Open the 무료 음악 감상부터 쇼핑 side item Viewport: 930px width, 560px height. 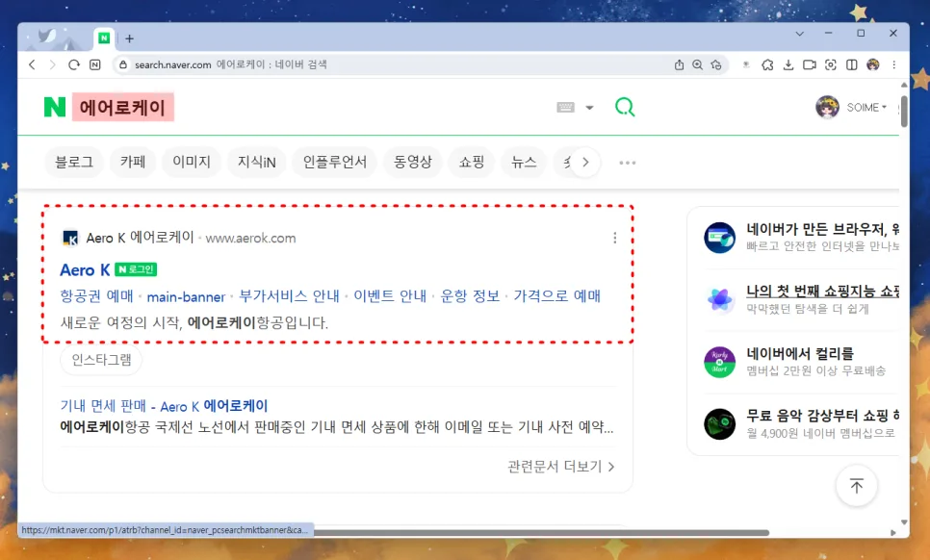pos(801,424)
